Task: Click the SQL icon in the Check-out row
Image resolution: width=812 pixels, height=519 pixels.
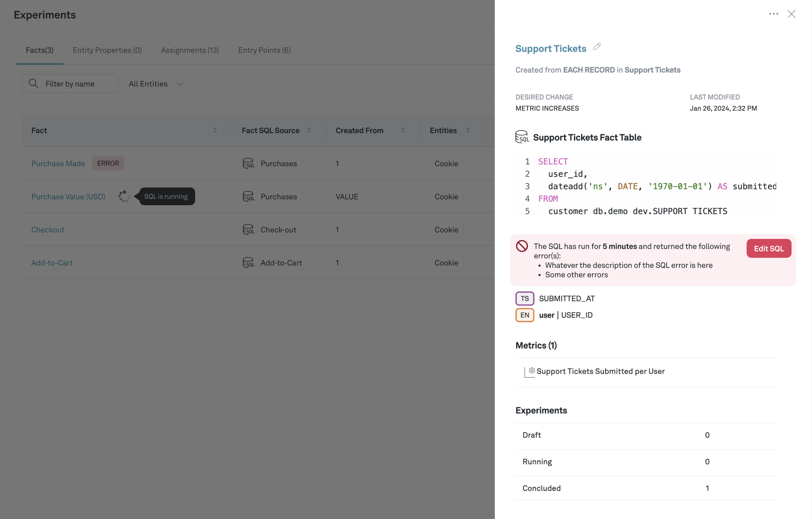Action: point(248,230)
